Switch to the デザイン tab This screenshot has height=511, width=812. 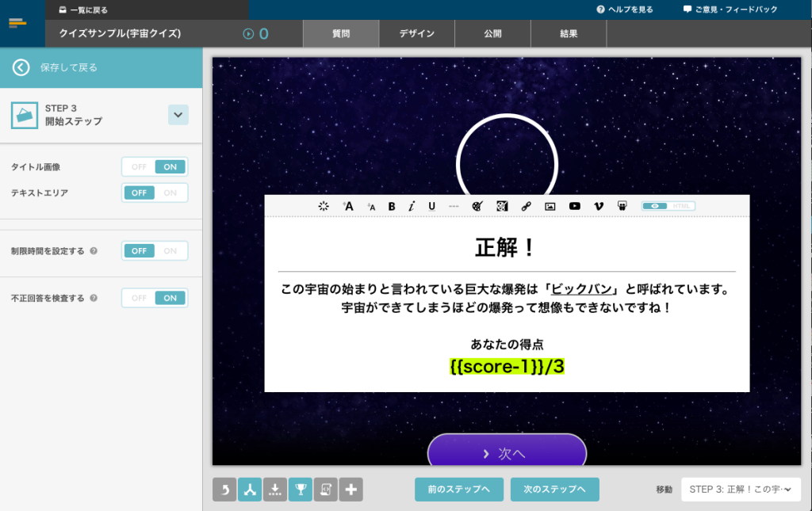(x=416, y=34)
